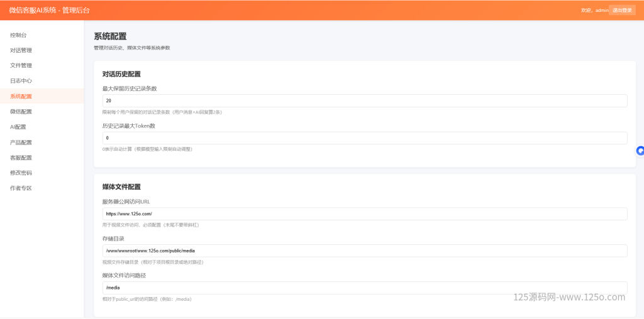Image resolution: width=644 pixels, height=319 pixels.
Task: Click the admin username in header
Action: (x=601, y=11)
